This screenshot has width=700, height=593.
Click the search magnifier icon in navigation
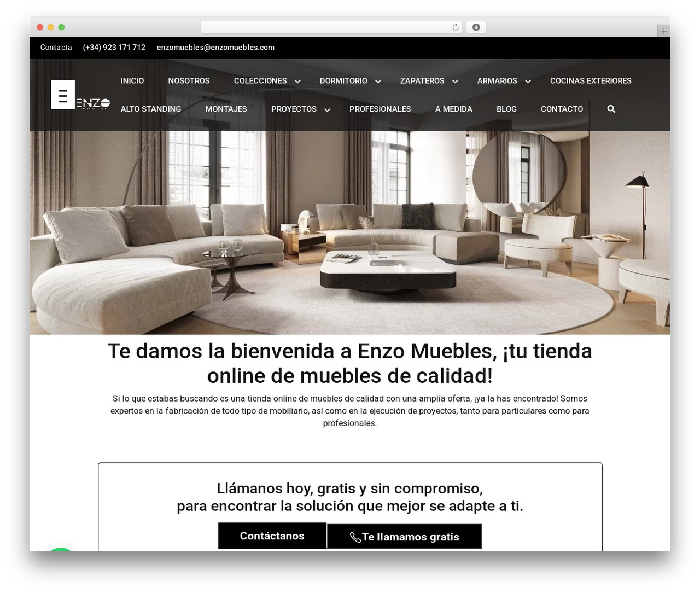(611, 109)
